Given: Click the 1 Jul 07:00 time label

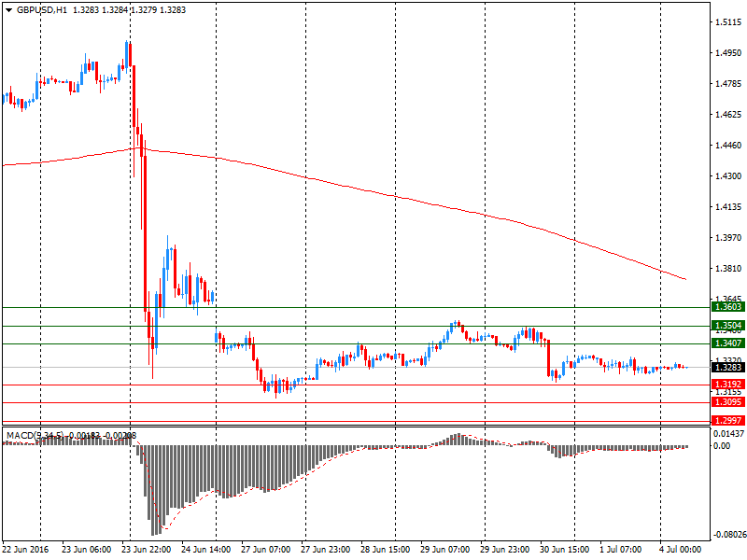Looking at the screenshot, I should (620, 550).
